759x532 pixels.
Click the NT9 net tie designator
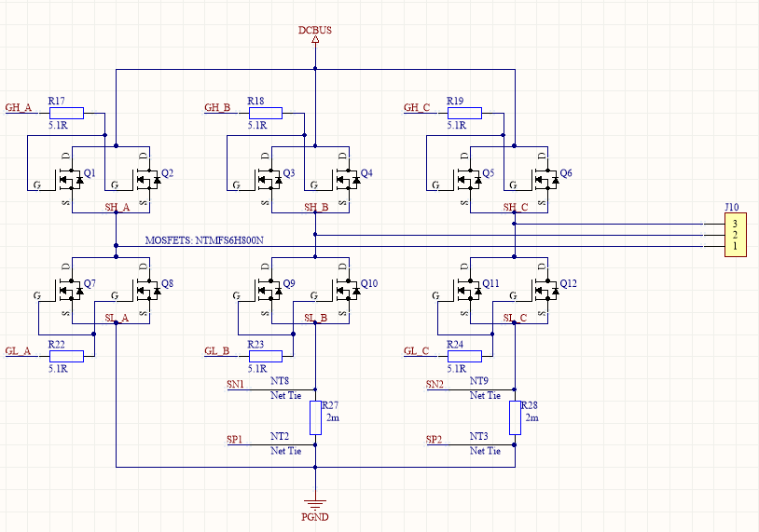tap(479, 381)
